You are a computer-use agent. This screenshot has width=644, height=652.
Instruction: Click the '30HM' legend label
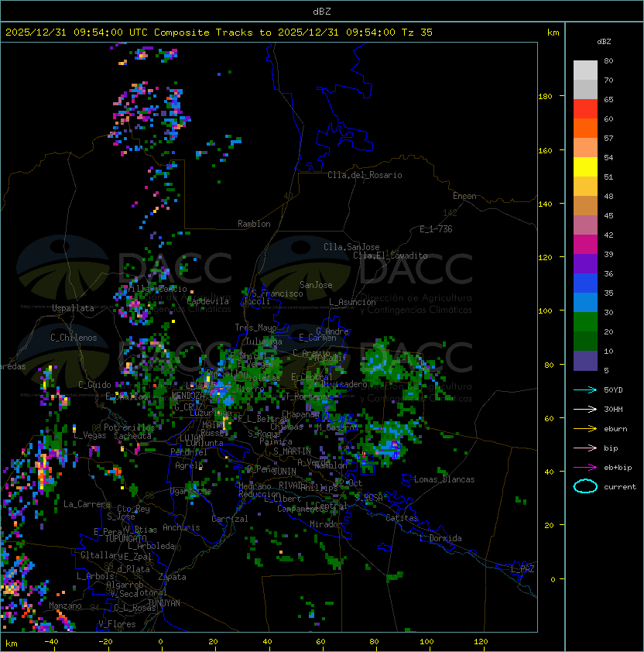pyautogui.click(x=613, y=410)
